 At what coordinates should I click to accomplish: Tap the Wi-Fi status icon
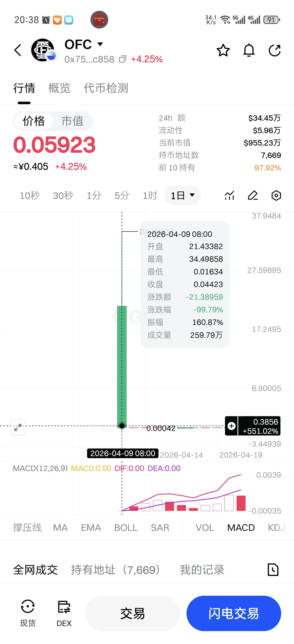click(225, 20)
